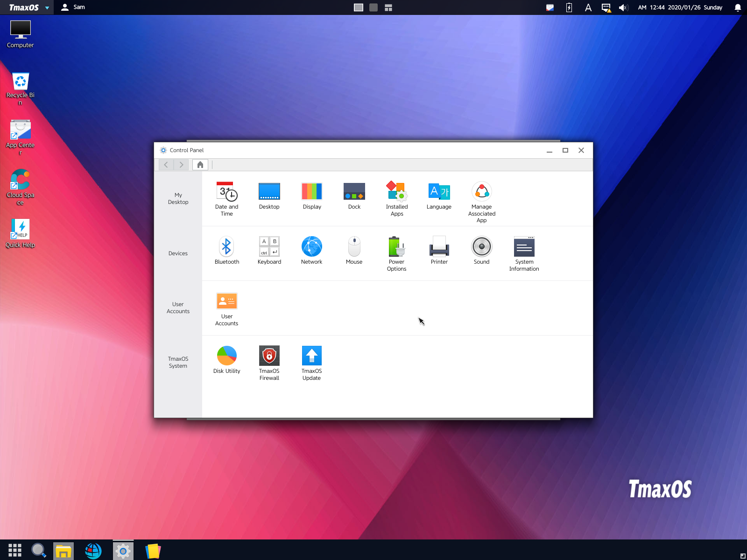Open Network settings

point(311,250)
